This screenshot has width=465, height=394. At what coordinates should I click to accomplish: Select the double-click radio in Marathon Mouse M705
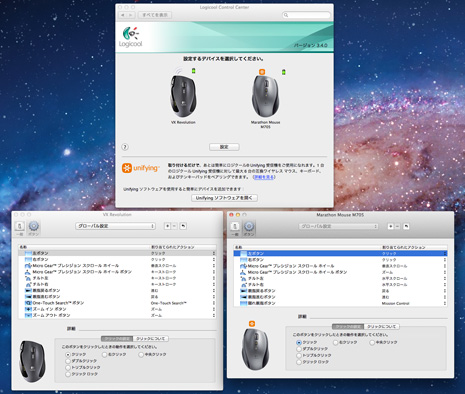pos(299,349)
